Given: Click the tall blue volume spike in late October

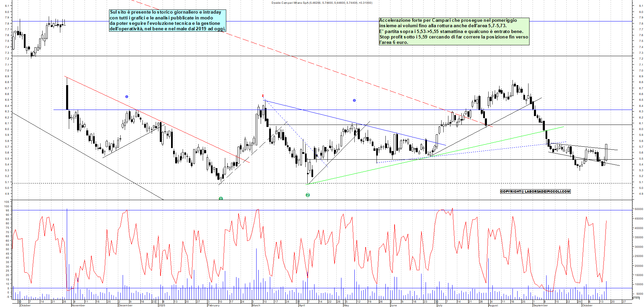Looking at the screenshot, I should click(x=67, y=248).
